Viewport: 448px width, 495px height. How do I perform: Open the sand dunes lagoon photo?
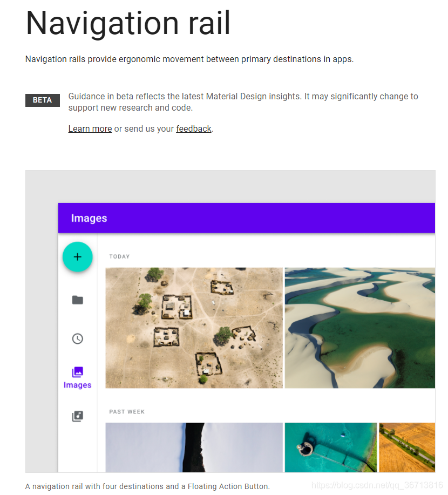pos(360,328)
